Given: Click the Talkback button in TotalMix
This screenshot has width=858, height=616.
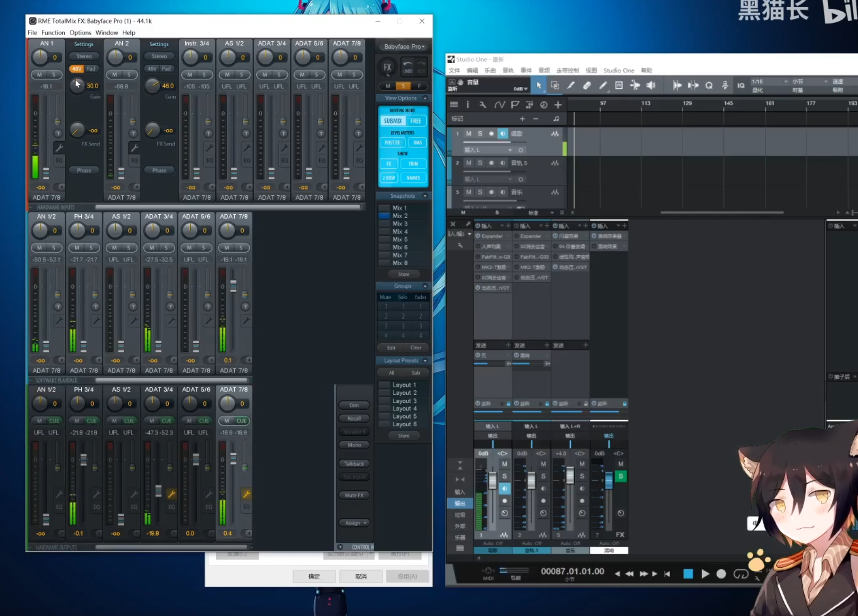Looking at the screenshot, I should [354, 463].
